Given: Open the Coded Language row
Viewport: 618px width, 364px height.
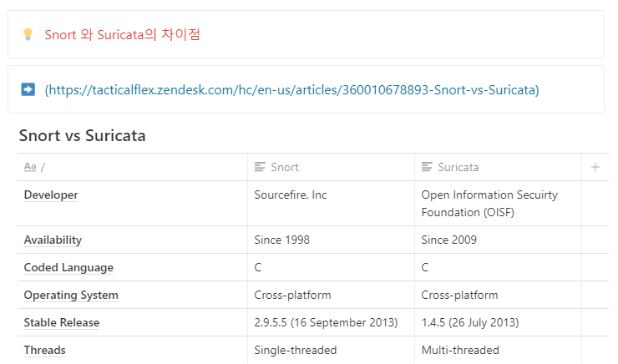Looking at the screenshot, I should [68, 267].
